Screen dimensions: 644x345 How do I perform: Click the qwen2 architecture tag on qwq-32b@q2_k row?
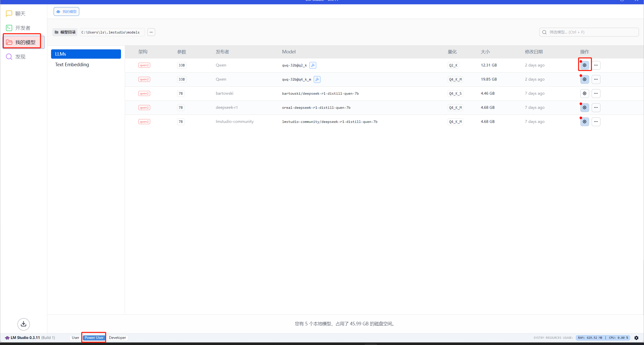tap(144, 65)
